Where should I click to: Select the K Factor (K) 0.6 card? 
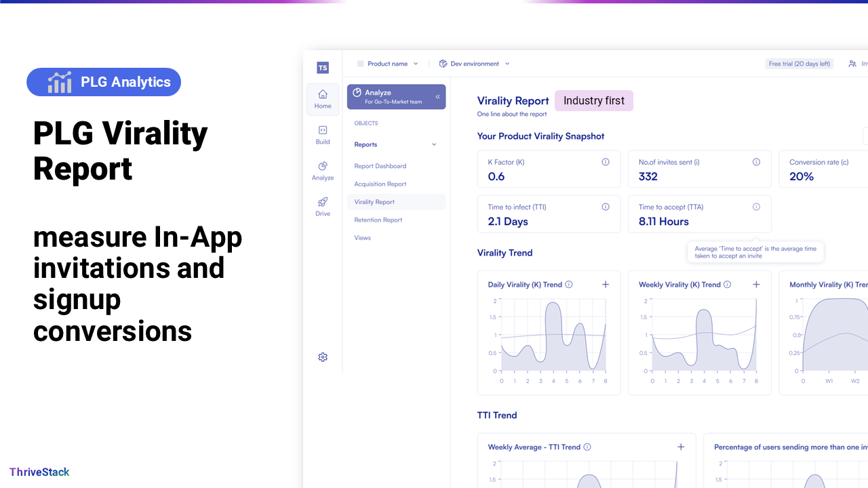click(549, 169)
